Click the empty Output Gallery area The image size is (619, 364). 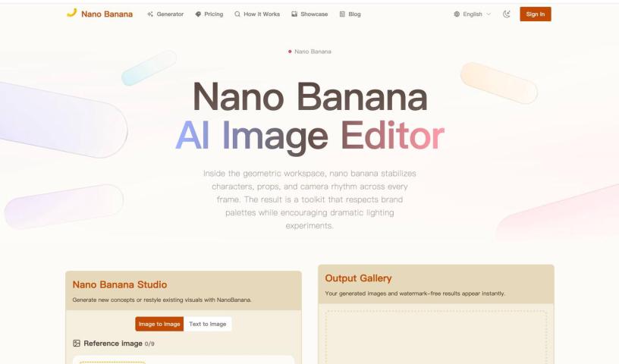436,337
